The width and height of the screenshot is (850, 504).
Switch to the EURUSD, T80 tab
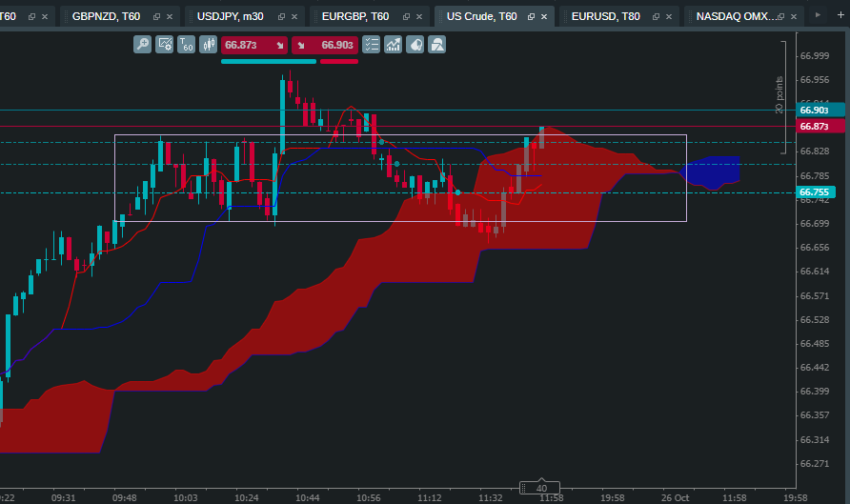click(605, 16)
